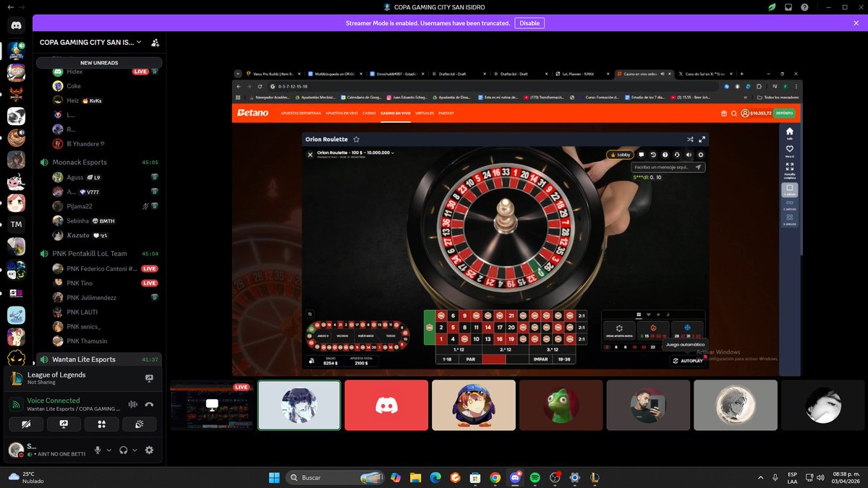Disable Streamer Mode in the purple banner
Viewport: 868px width, 488px height.
(529, 23)
